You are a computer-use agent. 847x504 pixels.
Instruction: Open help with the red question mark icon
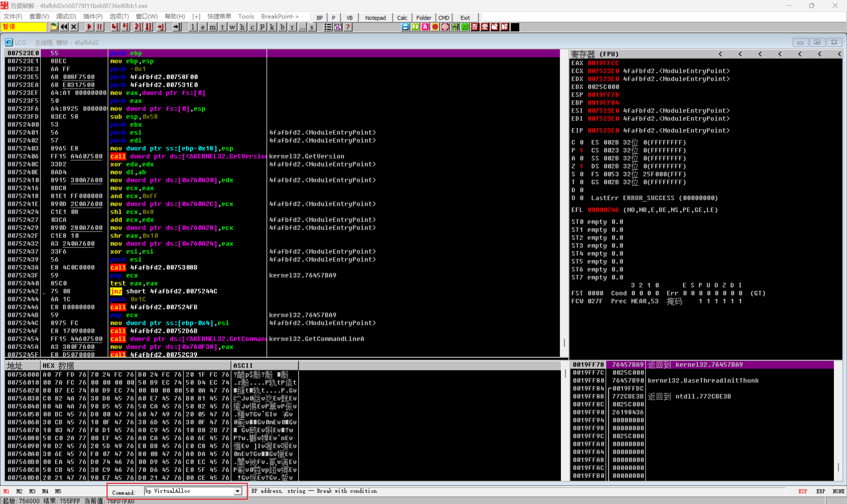click(347, 27)
